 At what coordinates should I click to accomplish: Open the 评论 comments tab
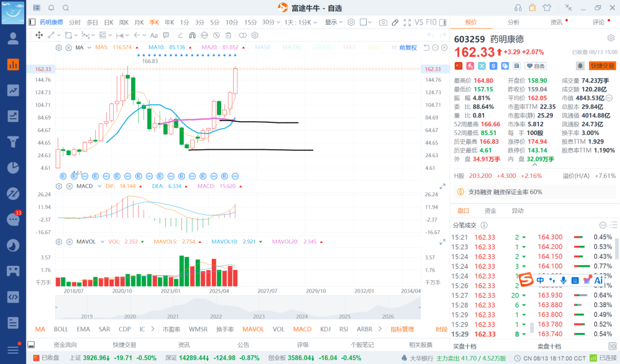pyautogui.click(x=598, y=22)
